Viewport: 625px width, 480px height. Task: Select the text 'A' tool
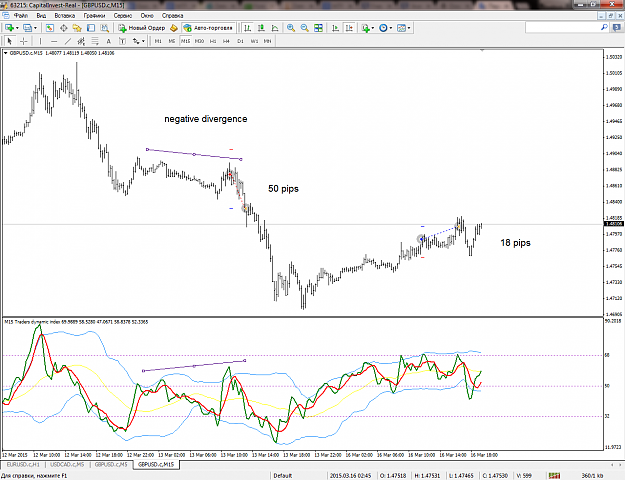click(x=108, y=41)
